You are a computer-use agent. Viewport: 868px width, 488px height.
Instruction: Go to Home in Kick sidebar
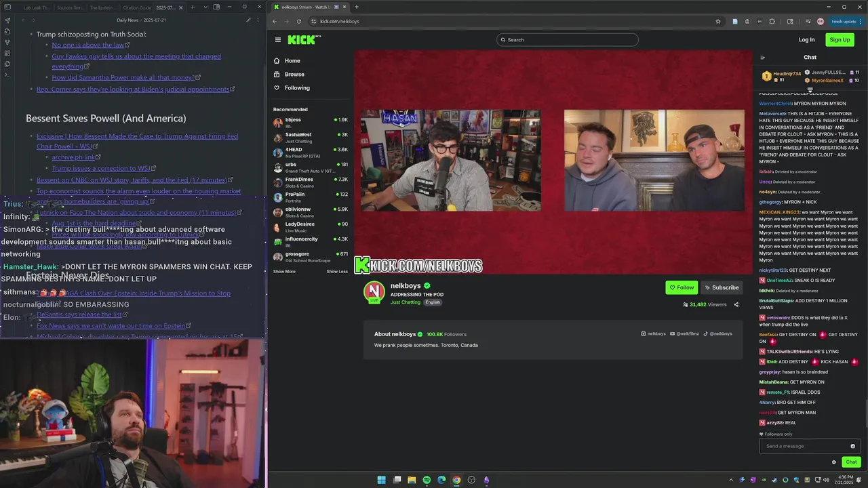click(292, 61)
